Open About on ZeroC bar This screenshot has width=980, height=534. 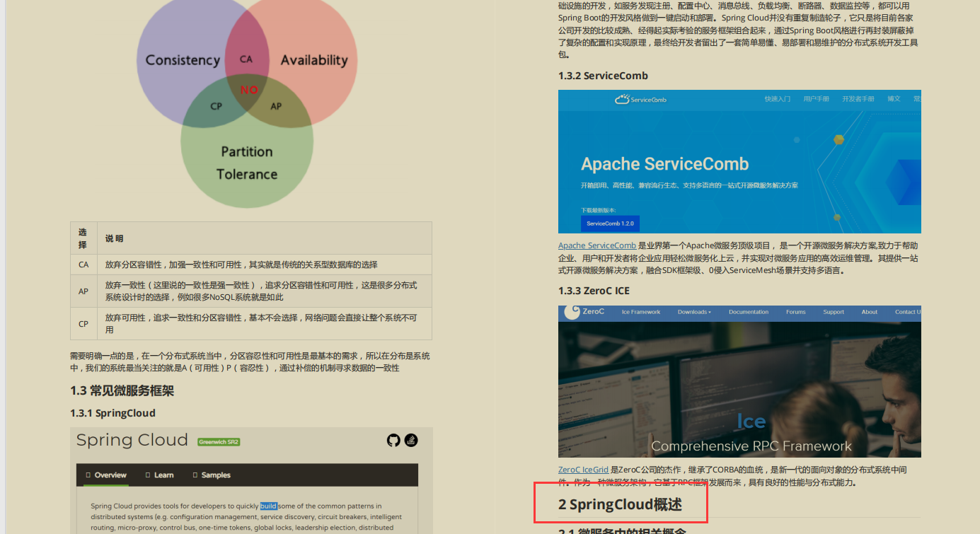(x=869, y=312)
